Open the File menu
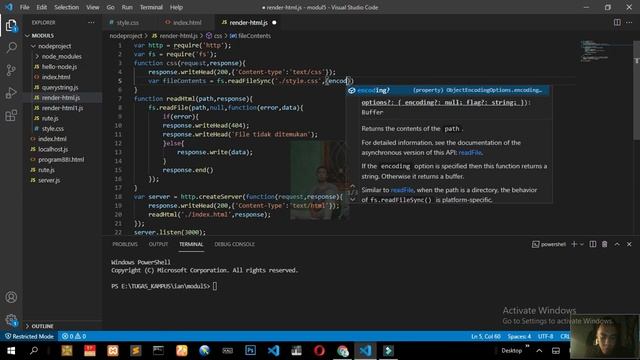The image size is (640, 360). click(24, 7)
